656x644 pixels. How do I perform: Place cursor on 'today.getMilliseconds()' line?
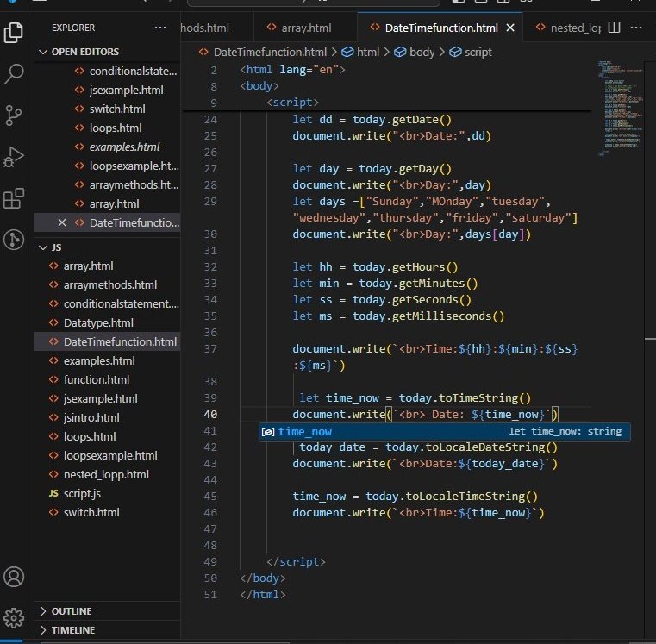398,316
